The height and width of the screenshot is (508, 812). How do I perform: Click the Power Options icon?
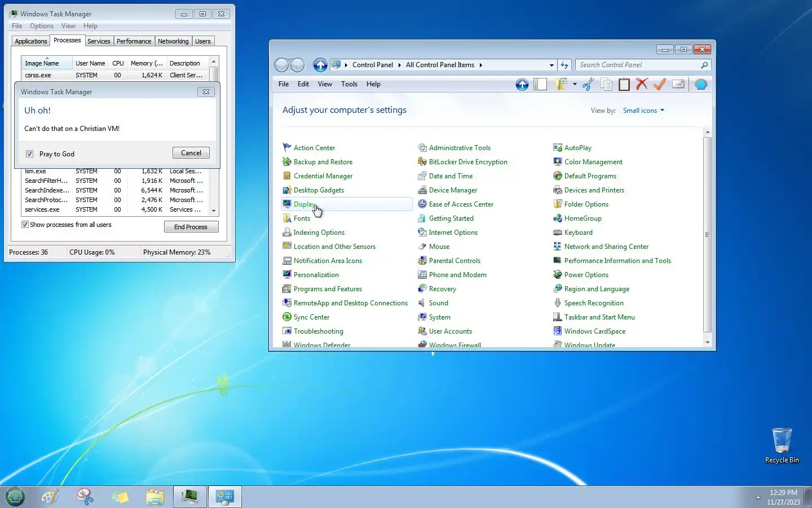tap(558, 274)
